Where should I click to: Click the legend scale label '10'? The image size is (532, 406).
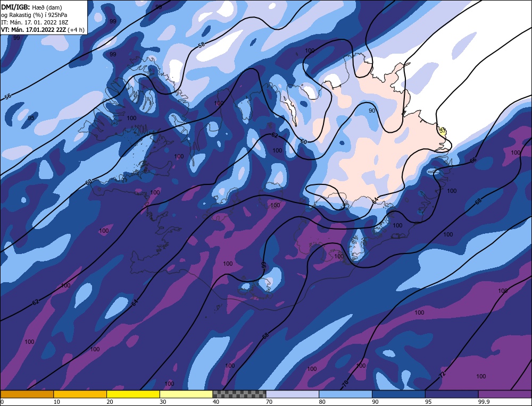tap(56, 402)
